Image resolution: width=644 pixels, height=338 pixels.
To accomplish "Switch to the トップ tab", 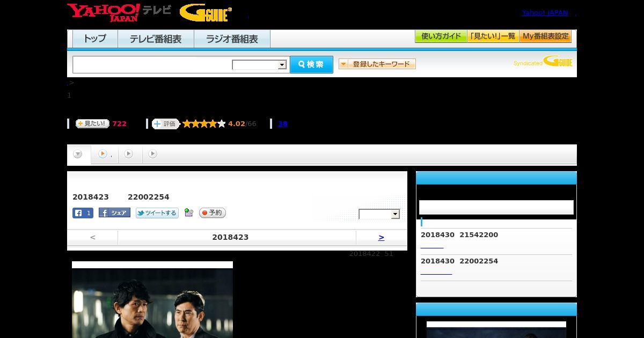I will coord(95,39).
